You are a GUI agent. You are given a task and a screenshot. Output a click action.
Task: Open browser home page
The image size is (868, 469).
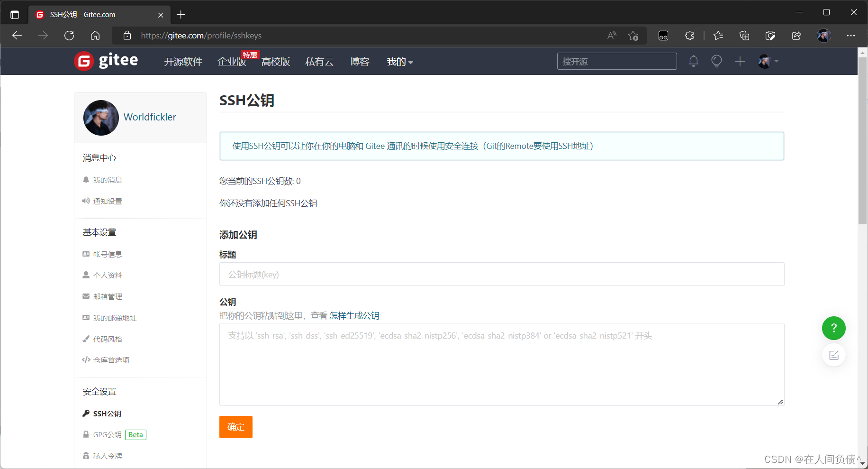pyautogui.click(x=95, y=36)
